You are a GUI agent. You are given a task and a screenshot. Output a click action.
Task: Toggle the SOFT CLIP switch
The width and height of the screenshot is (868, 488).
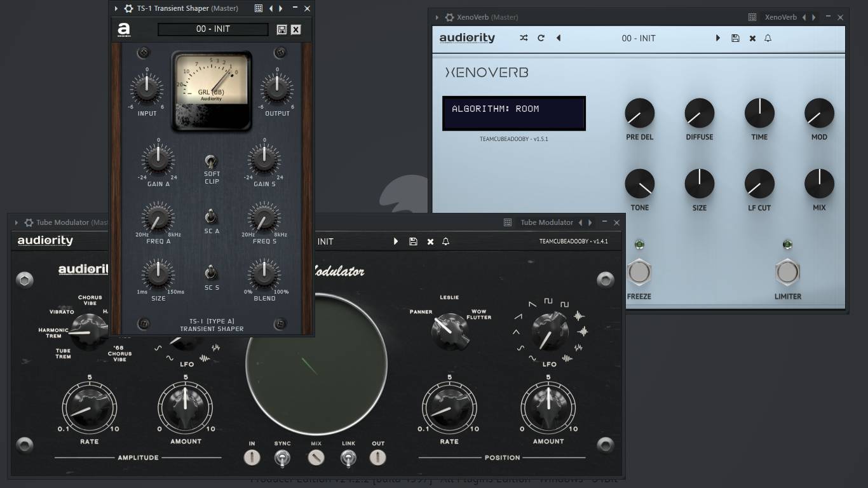tap(211, 161)
